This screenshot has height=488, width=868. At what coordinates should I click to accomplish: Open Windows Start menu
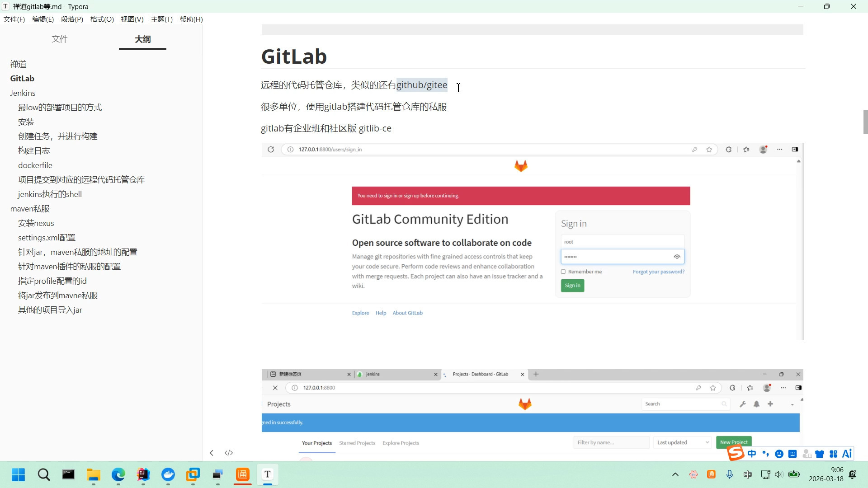point(19,474)
